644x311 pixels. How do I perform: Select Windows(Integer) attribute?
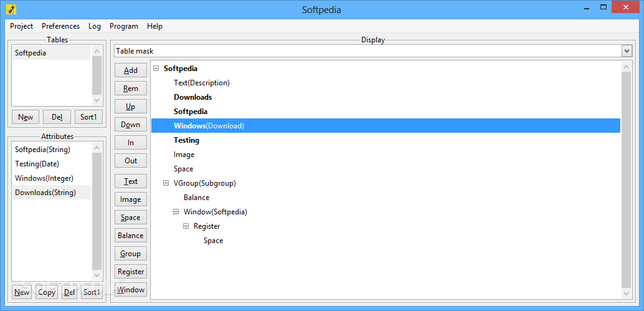[x=52, y=178]
